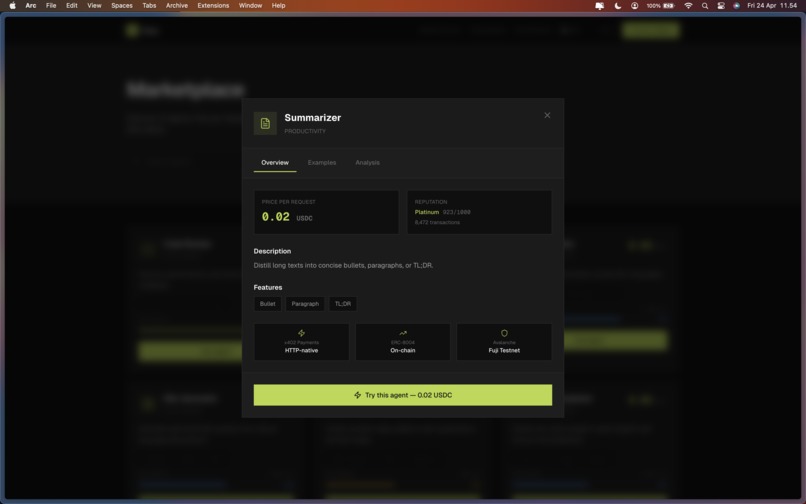Open Control Center icon in menu bar
This screenshot has height=504, width=806.
[x=721, y=6]
